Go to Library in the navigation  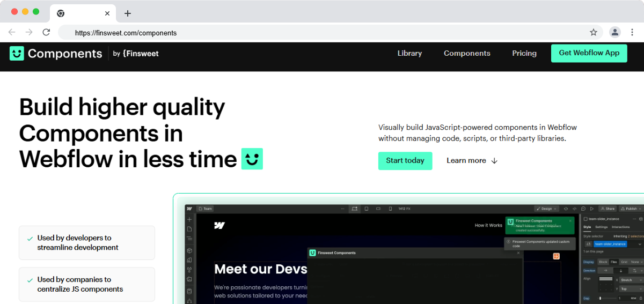tap(409, 53)
